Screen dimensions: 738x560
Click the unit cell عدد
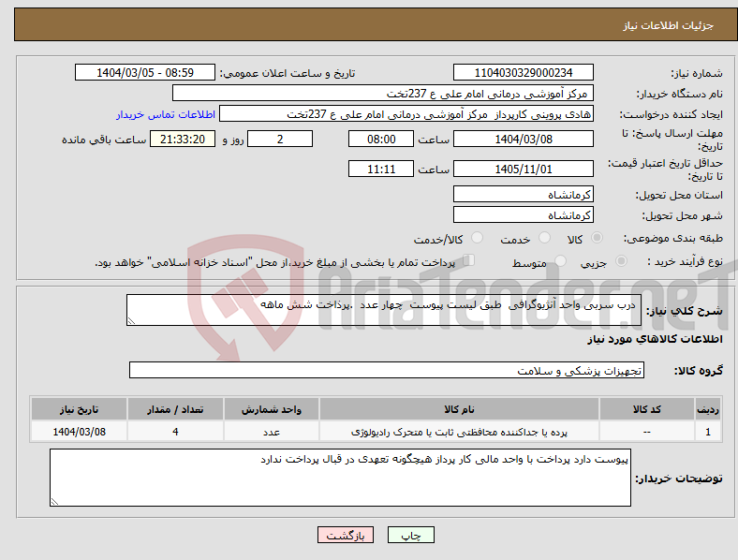point(272,432)
